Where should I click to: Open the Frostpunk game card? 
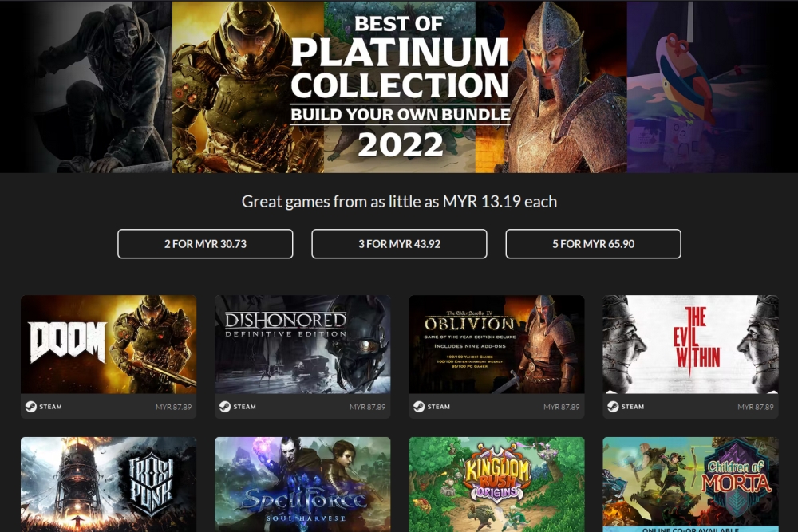(109, 485)
